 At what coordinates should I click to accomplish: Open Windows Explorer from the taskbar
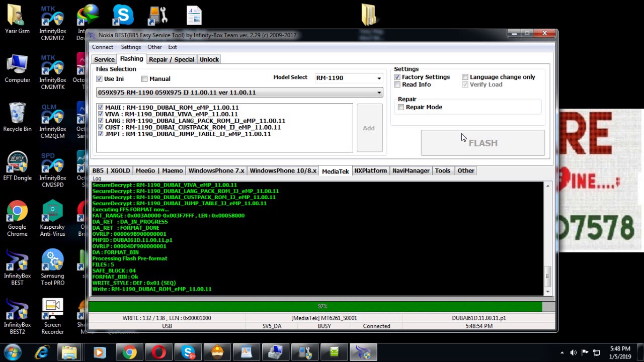point(69,352)
